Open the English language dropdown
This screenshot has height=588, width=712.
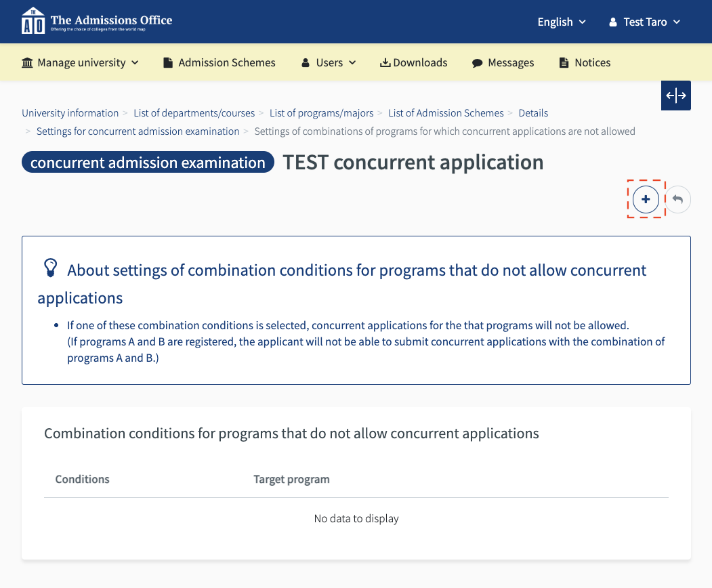(x=562, y=22)
